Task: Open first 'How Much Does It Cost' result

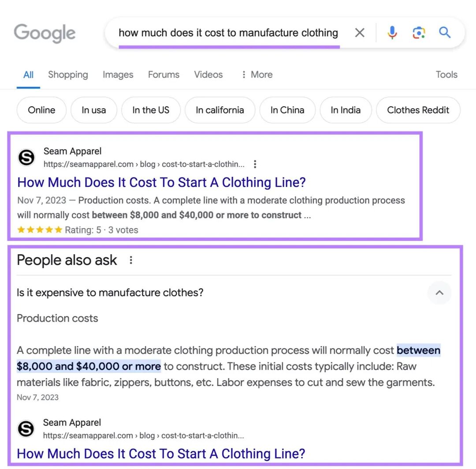Action: pyautogui.click(x=161, y=182)
